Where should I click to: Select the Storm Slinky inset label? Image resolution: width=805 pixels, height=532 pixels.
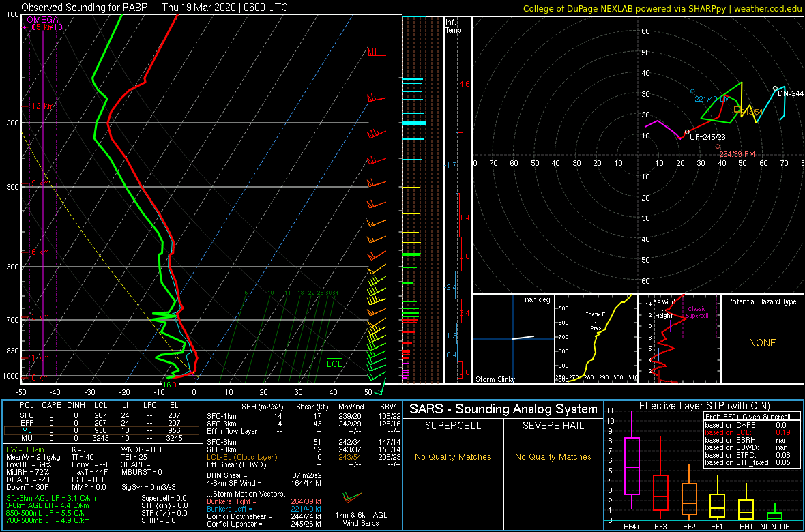click(495, 379)
